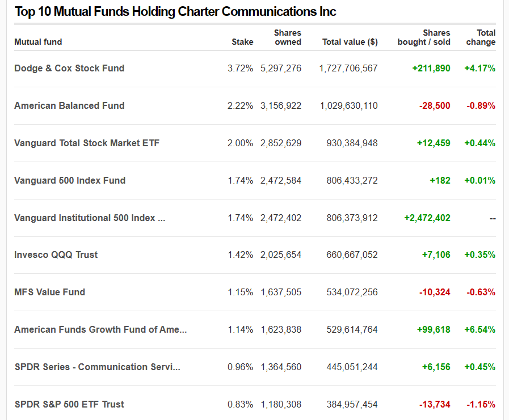Open SPDR Series - Communication Servi... link
Viewport: 509px width, 420px height.
(98, 367)
